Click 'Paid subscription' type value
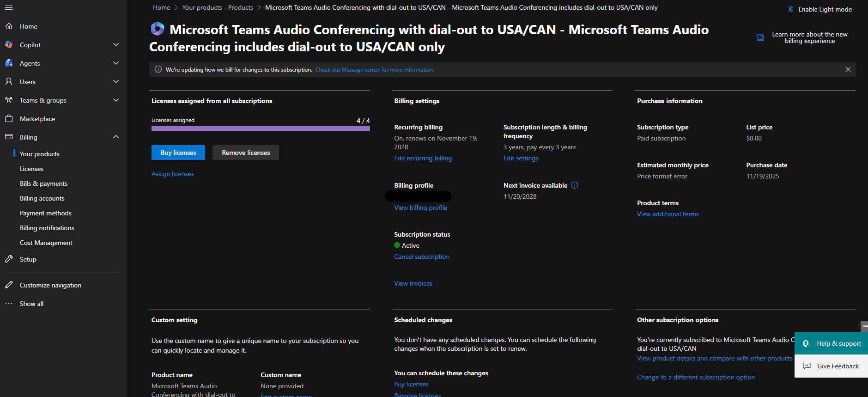The width and height of the screenshot is (868, 397). 662,138
